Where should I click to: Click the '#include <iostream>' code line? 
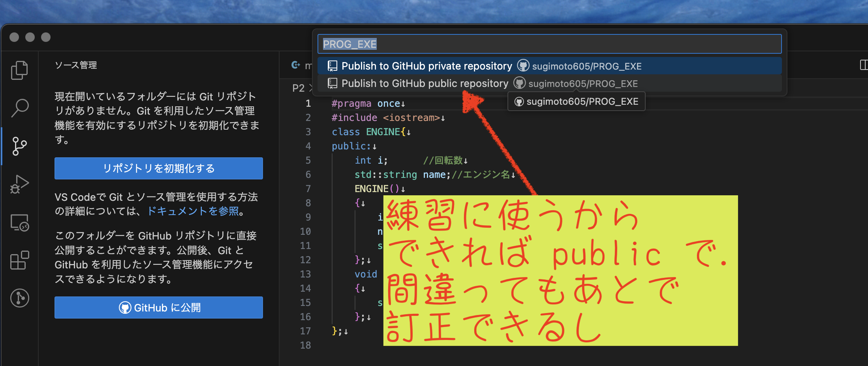[x=385, y=118]
